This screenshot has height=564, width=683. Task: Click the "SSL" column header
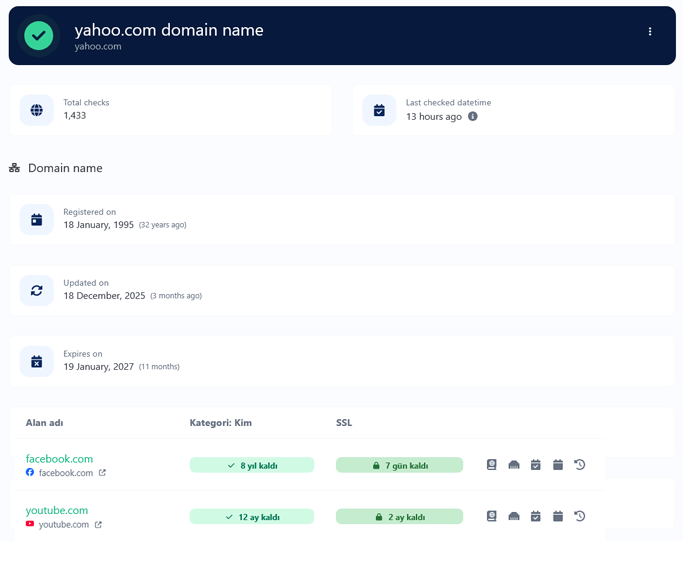coord(344,423)
